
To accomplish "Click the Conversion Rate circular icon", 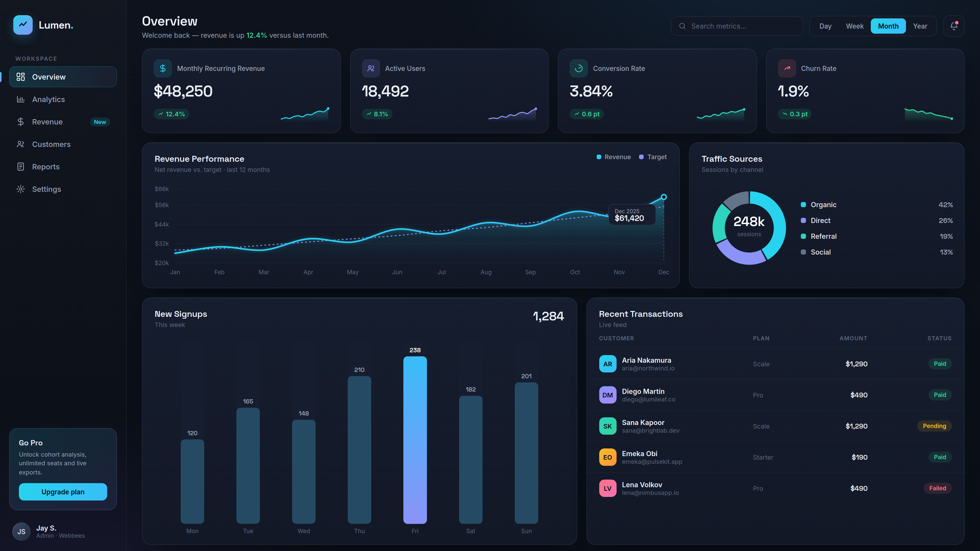I will pyautogui.click(x=579, y=68).
